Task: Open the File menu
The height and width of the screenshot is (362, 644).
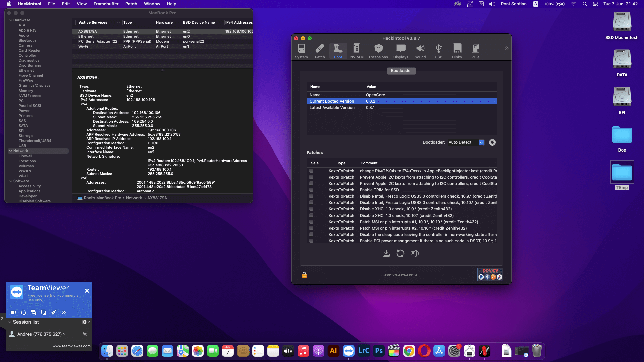Action: pos(51,4)
